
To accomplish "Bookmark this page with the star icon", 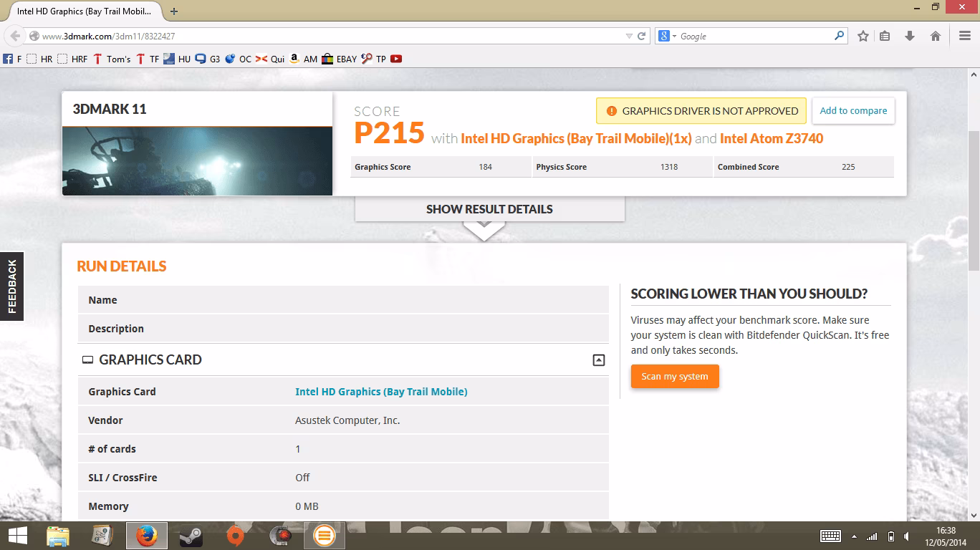I will tap(863, 36).
